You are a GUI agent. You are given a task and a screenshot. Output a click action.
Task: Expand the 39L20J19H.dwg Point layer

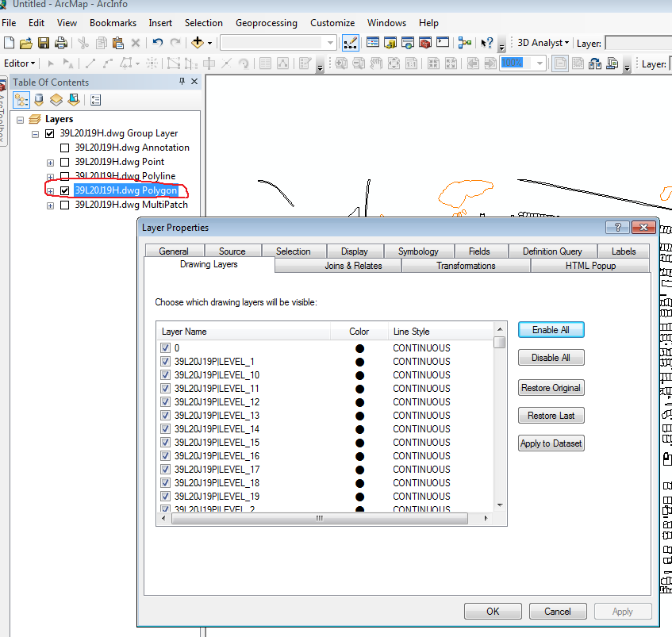(x=51, y=162)
